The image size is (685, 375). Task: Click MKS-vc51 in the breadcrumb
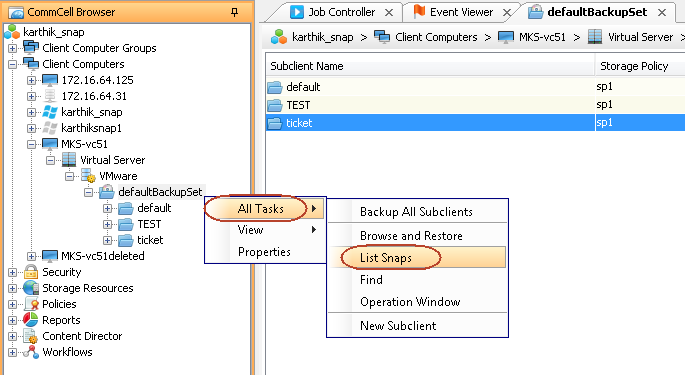pos(542,37)
